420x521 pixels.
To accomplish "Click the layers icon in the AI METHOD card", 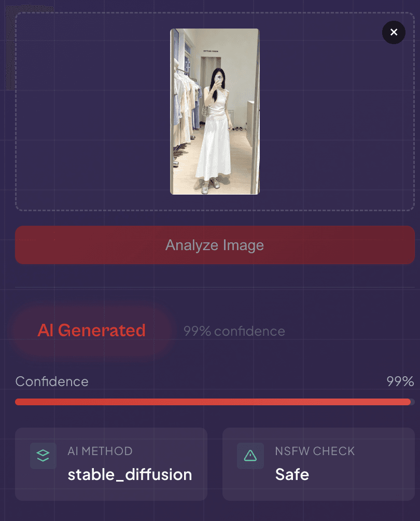I will tap(43, 455).
